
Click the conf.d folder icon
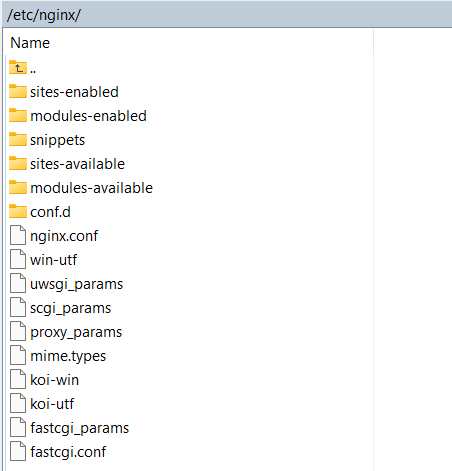[x=18, y=212]
